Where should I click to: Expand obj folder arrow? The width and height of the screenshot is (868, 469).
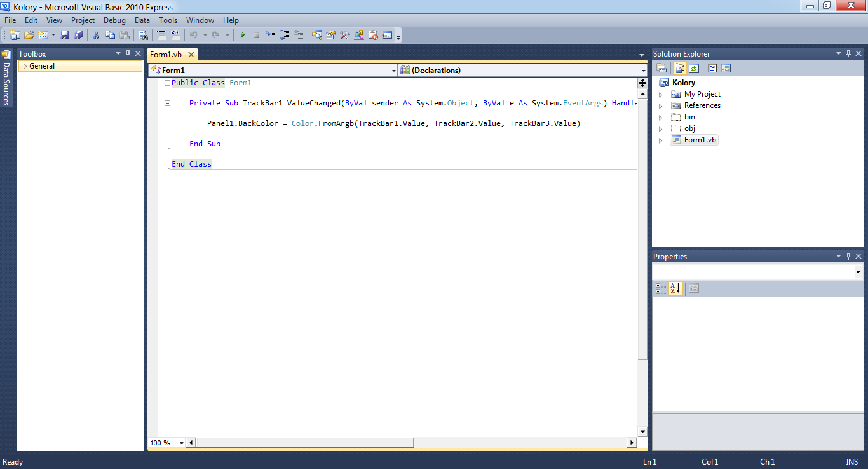click(661, 128)
